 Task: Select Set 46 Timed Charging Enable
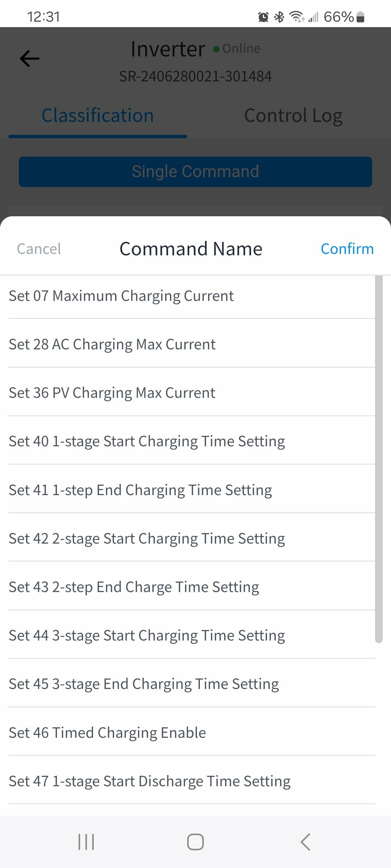(x=192, y=732)
